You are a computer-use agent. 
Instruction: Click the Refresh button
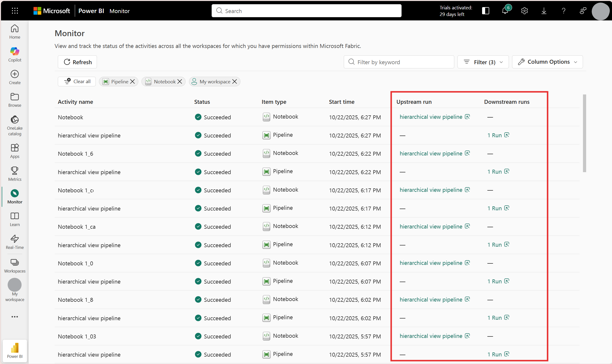coord(78,62)
